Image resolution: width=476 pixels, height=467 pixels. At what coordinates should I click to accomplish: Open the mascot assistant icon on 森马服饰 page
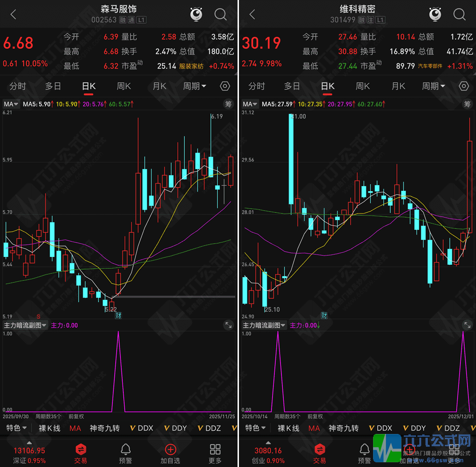click(x=196, y=14)
